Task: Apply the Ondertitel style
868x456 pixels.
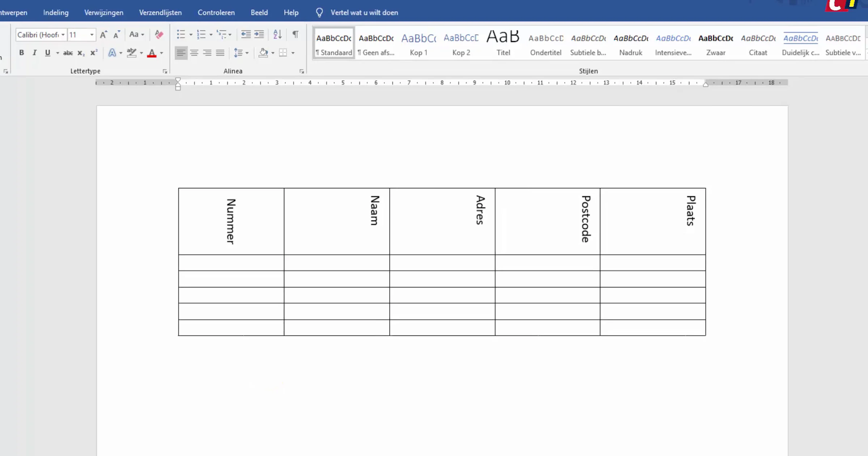Action: [546, 43]
